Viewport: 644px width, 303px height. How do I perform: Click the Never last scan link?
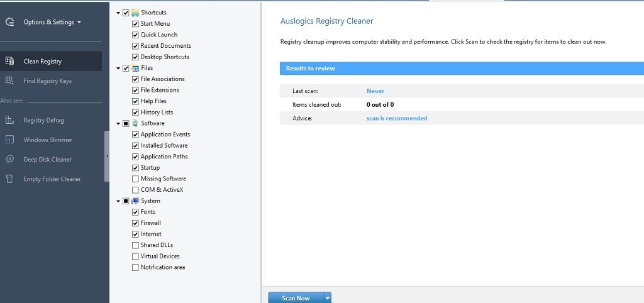pos(375,91)
